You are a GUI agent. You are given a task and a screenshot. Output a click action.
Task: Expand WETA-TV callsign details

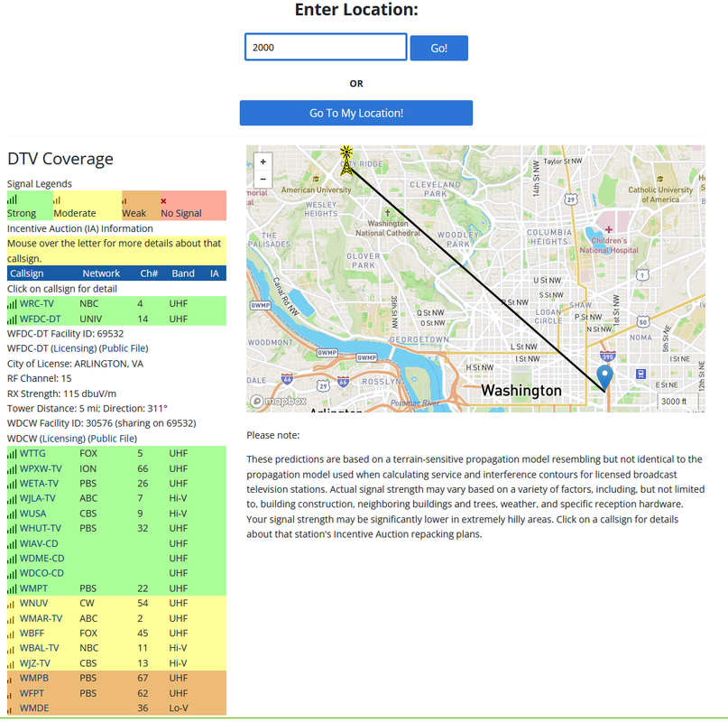39,483
